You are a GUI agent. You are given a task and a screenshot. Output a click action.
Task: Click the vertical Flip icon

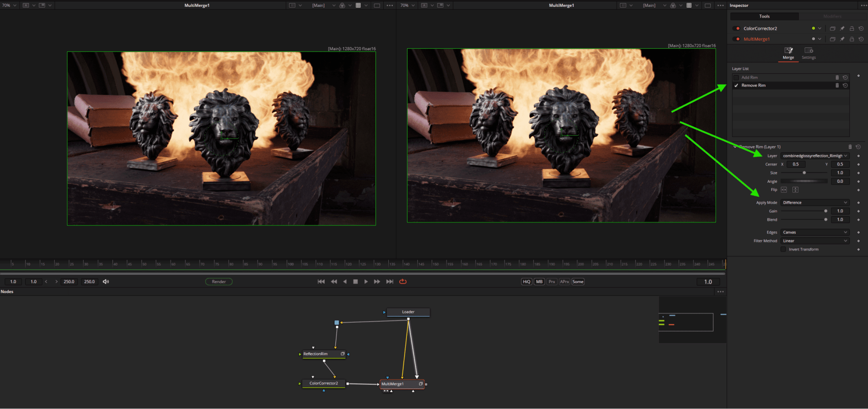[x=795, y=190]
